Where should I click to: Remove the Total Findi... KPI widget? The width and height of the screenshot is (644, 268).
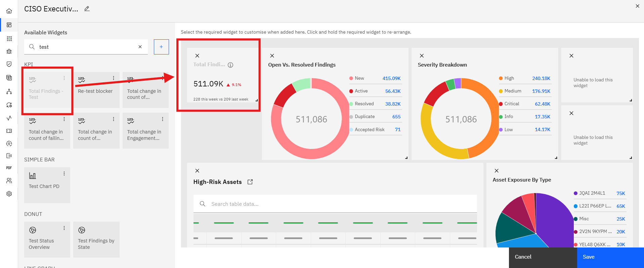[197, 56]
